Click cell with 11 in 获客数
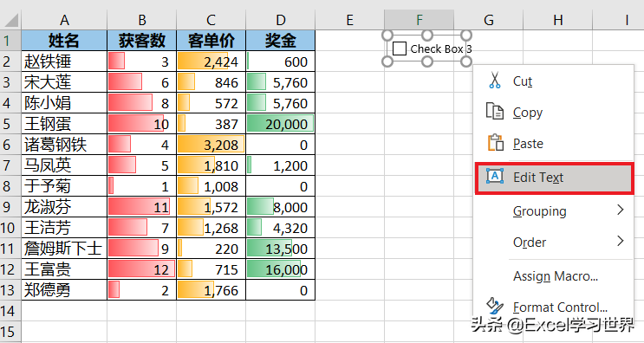 (x=141, y=207)
